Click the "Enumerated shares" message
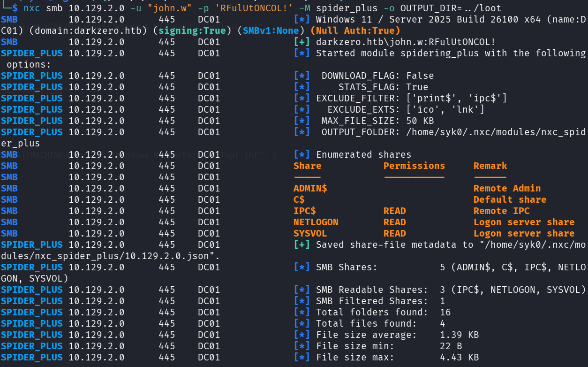This screenshot has height=367, width=588. pos(364,154)
